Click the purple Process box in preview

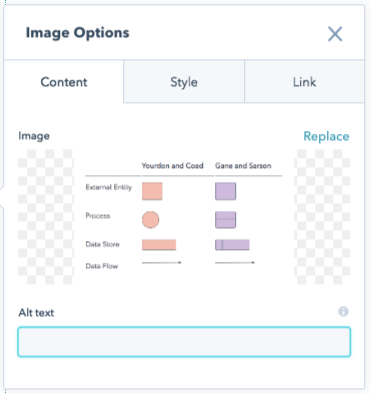[x=226, y=220]
